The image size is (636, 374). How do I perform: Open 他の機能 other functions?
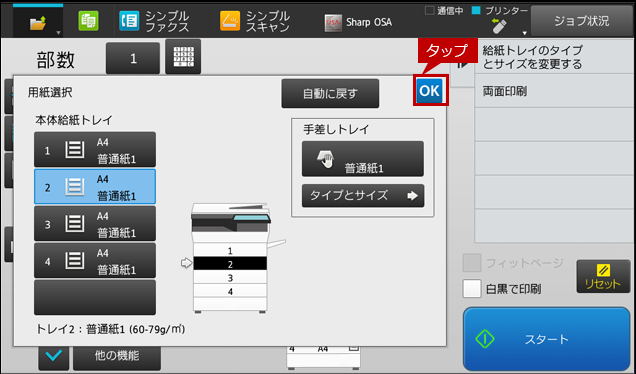(x=117, y=357)
